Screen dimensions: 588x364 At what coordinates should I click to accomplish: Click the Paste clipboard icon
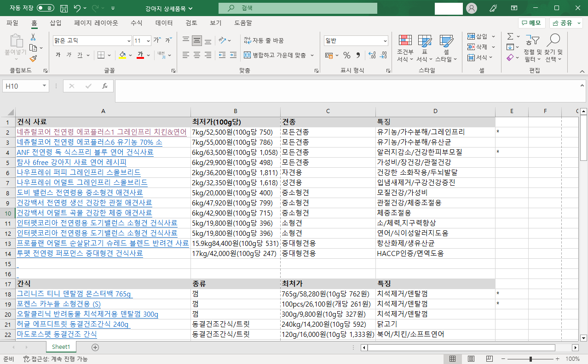(16, 41)
